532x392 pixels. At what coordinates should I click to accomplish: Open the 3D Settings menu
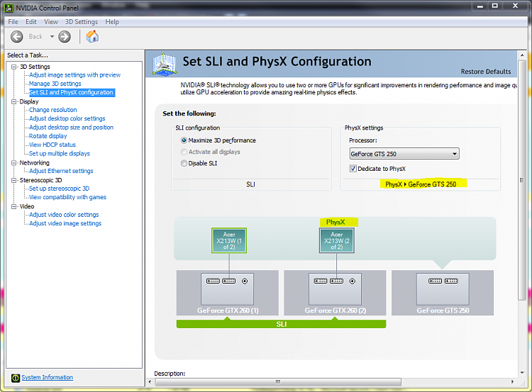(82, 22)
